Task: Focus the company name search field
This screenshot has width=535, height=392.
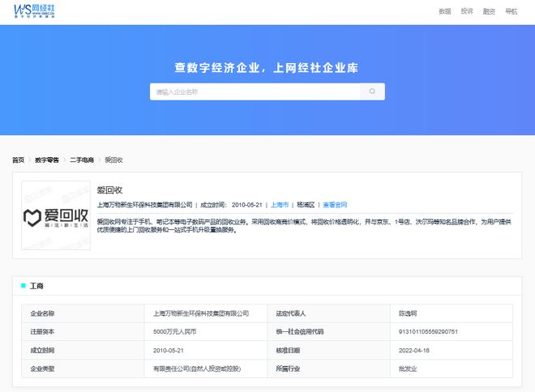Action: click(x=255, y=92)
